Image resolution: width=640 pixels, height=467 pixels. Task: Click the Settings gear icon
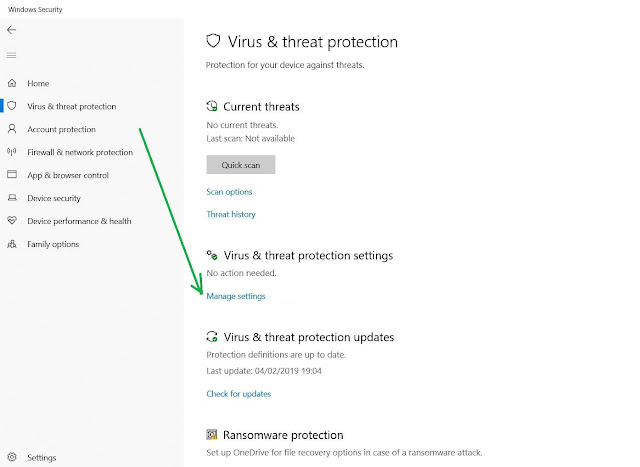(x=12, y=457)
